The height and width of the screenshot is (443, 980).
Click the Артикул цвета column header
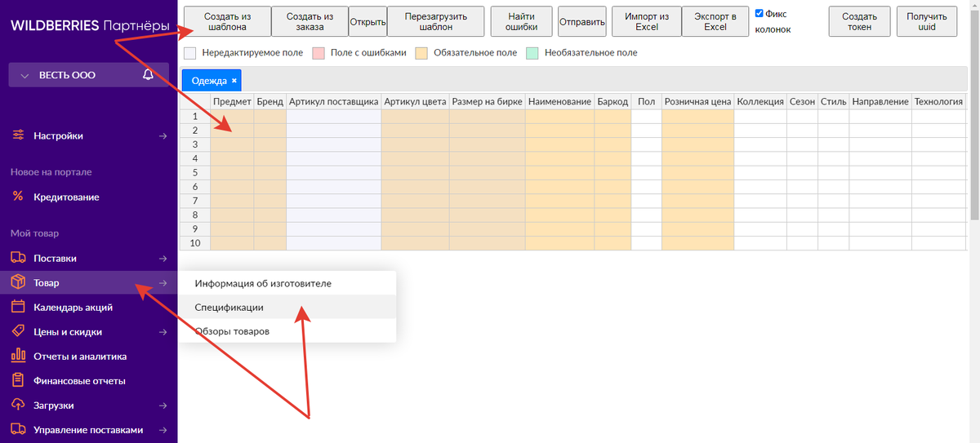click(x=415, y=102)
